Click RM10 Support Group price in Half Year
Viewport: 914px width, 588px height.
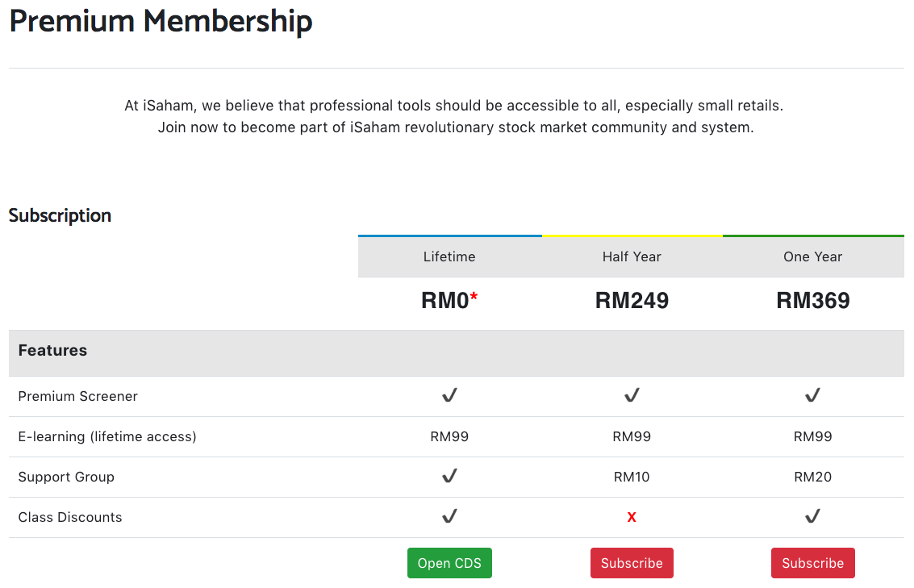point(632,477)
